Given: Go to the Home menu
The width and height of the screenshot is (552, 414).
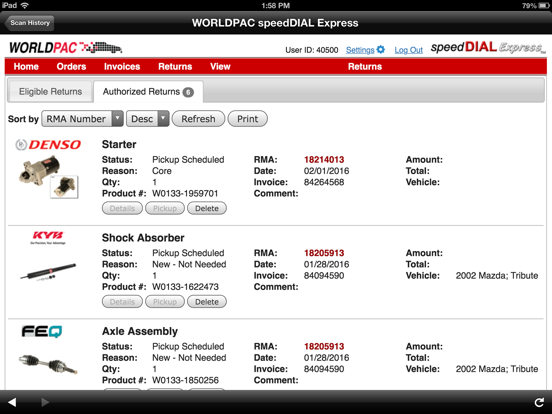Looking at the screenshot, I should (x=26, y=67).
